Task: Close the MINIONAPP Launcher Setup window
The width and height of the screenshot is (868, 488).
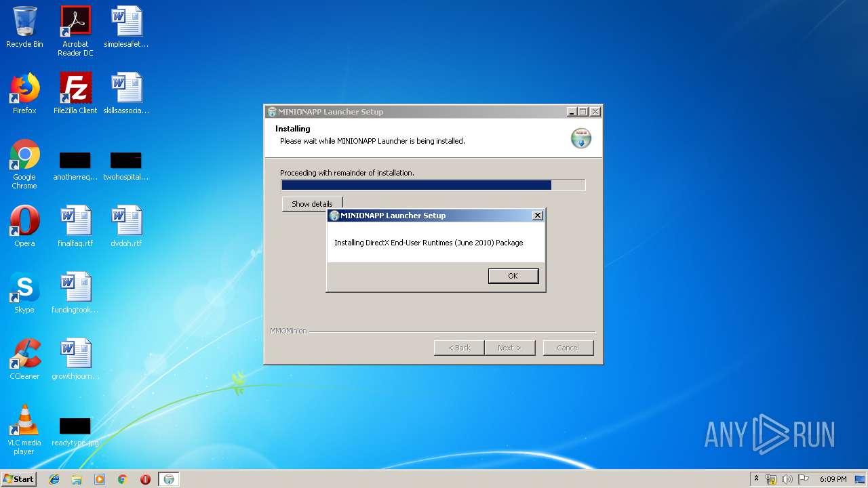Action: 595,112
